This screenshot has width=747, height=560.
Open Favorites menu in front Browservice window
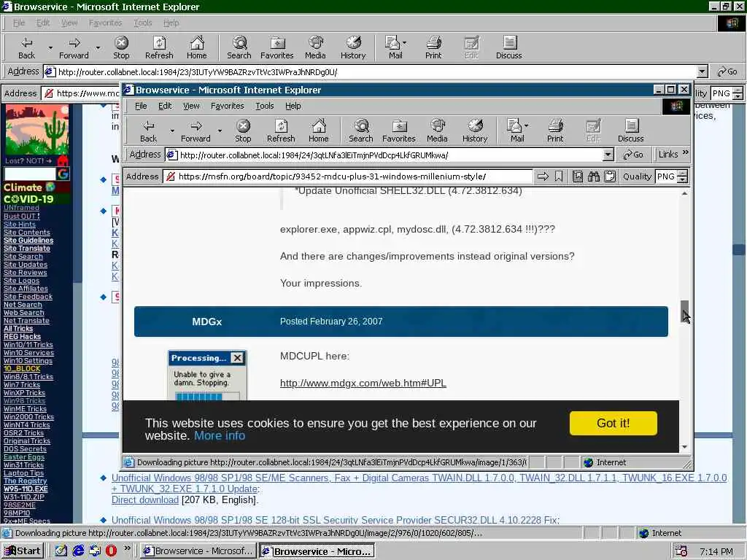pyautogui.click(x=228, y=106)
